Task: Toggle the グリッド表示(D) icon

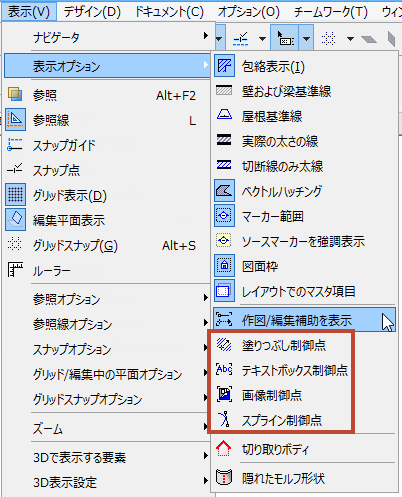Action: tap(15, 194)
